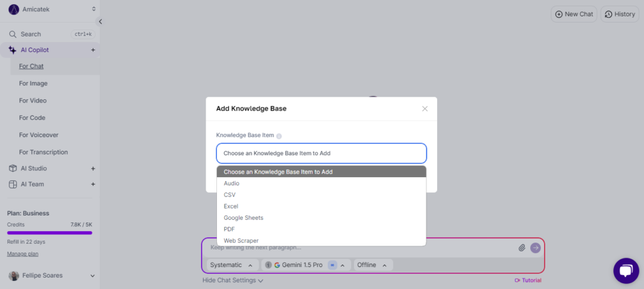Click the infinity badge next to Gemini

coord(332,265)
